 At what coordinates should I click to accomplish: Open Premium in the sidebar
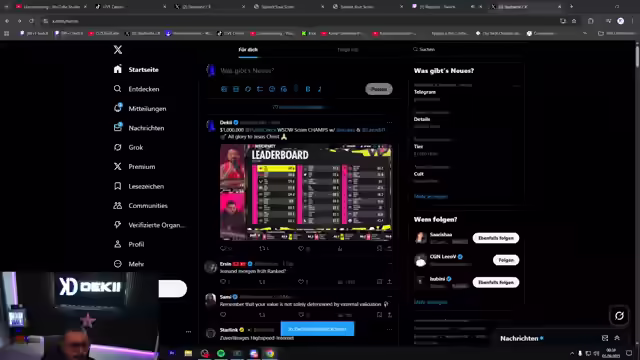pos(134,167)
